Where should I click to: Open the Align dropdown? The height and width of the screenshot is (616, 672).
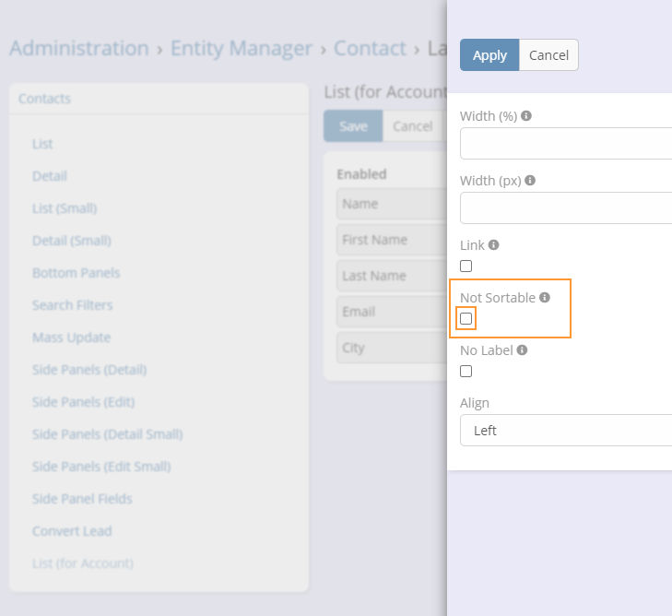coord(566,431)
